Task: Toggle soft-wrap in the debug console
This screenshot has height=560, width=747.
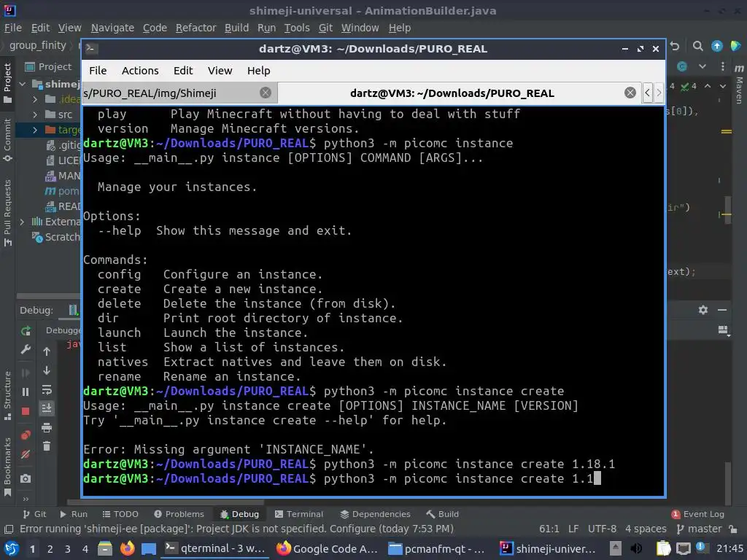Action: tap(47, 389)
